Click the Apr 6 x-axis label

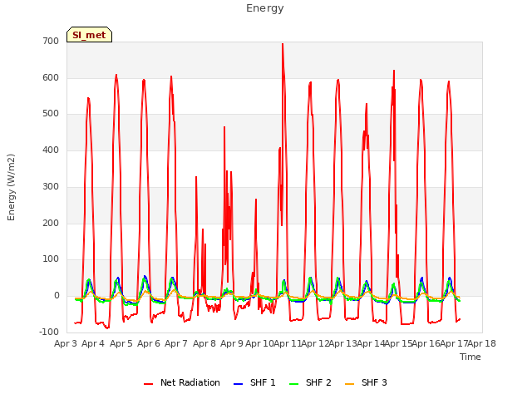click(x=149, y=343)
